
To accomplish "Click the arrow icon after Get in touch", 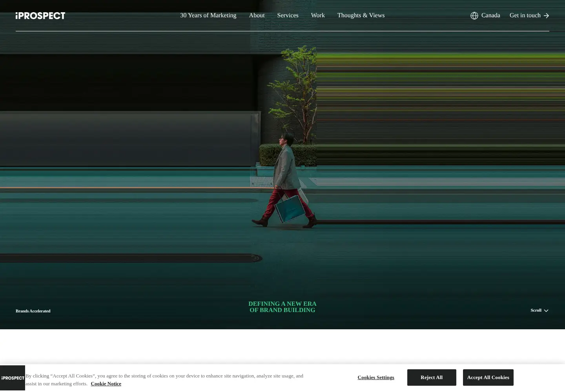I will click(x=546, y=16).
